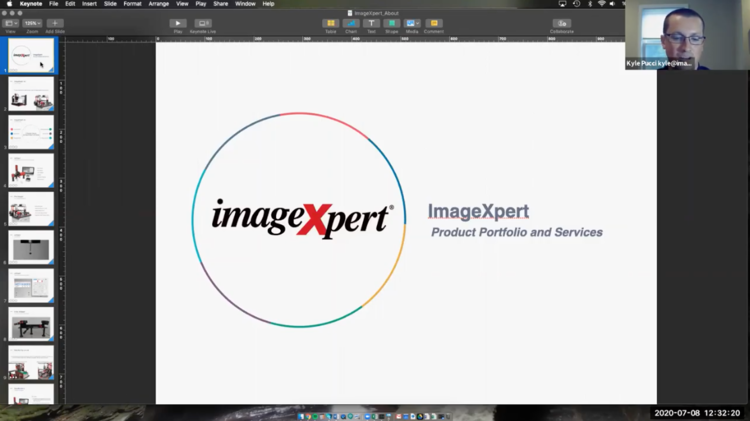
Task: Open the Slide menu
Action: click(x=110, y=4)
